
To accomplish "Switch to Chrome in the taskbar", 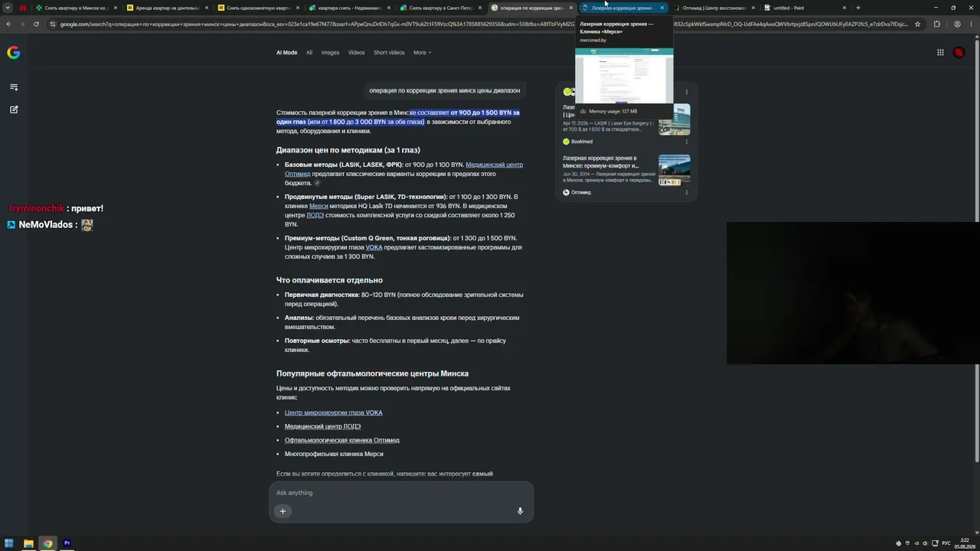I will (x=47, y=543).
